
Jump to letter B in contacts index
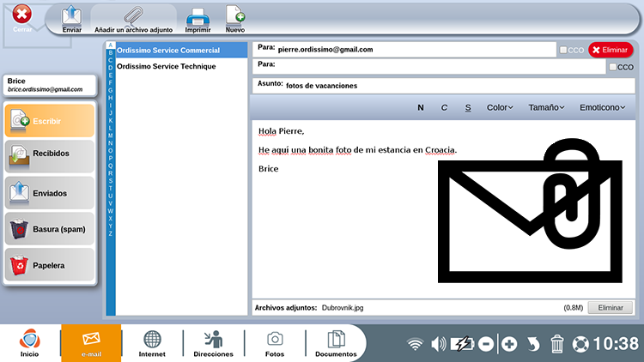point(110,53)
